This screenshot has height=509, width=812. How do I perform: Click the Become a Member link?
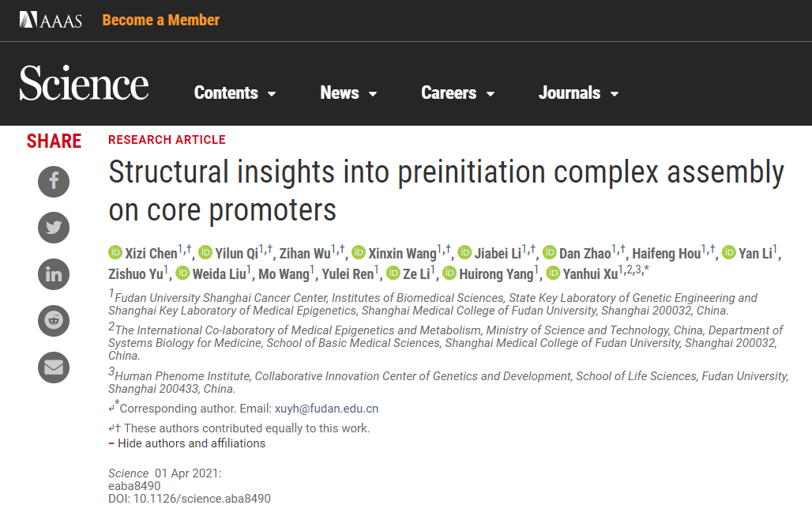click(161, 21)
